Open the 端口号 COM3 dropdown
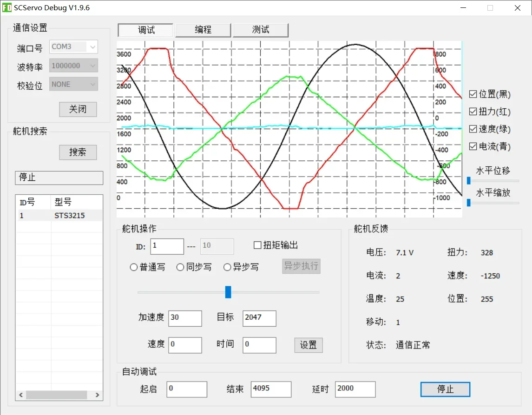The height and width of the screenshot is (415, 532). pyautogui.click(x=73, y=46)
